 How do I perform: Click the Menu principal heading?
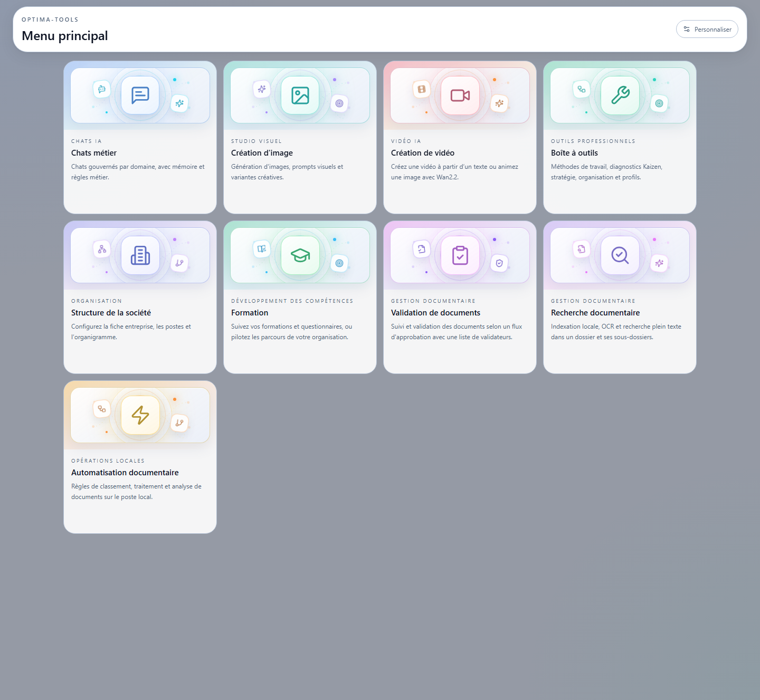[65, 36]
